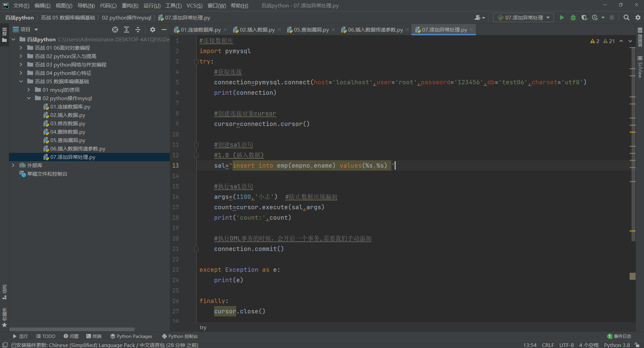The height and width of the screenshot is (348, 644).
Task: Open the Favorites star tool window
Action: (x=4, y=317)
